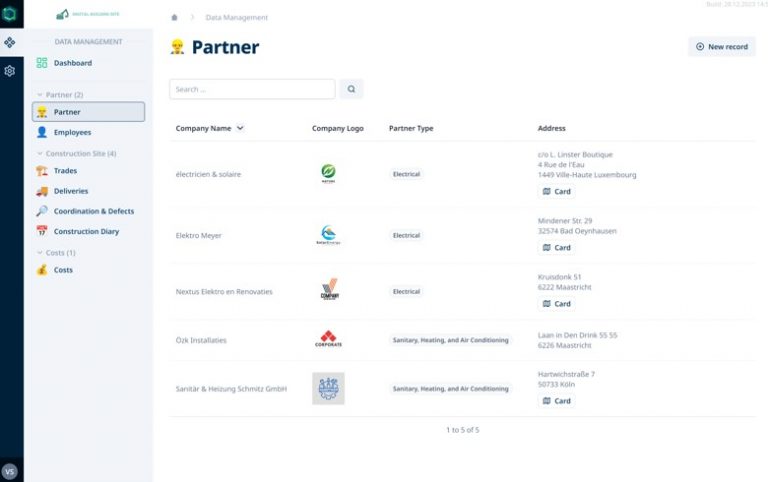Viewport: 768px width, 482px height.
Task: Open the Nextus Elektro en Renovaties record
Action: coord(224,291)
